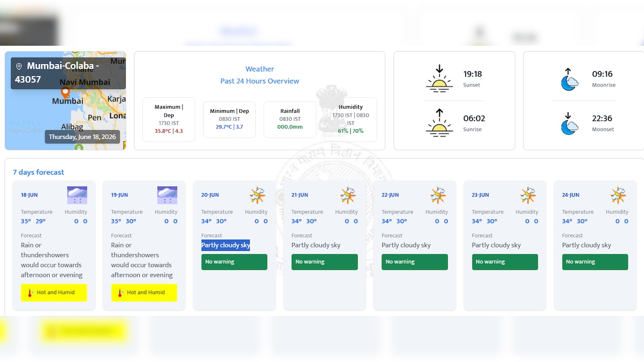Click the Weather heading

260,69
